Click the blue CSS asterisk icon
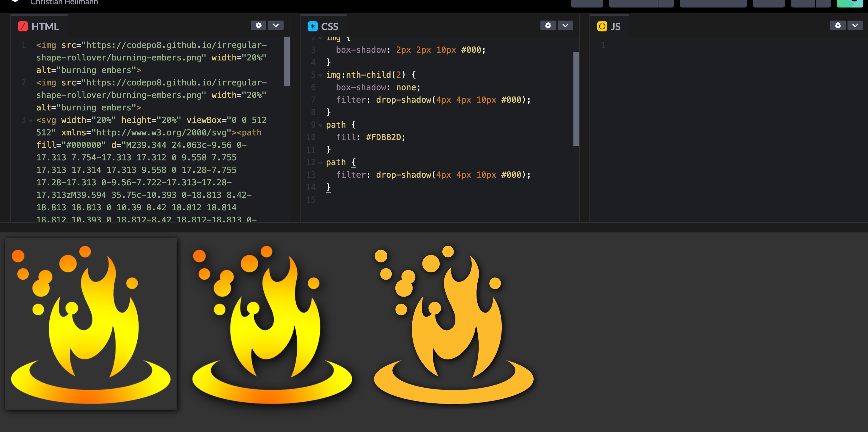 coord(312,26)
